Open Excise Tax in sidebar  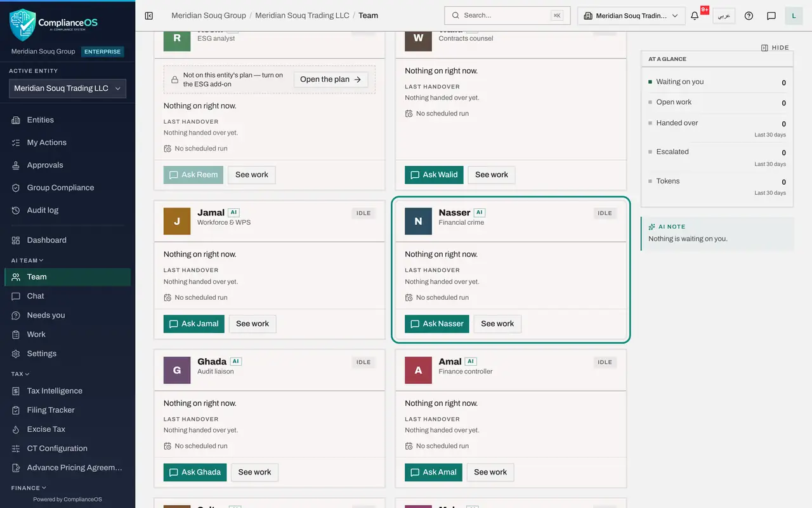coord(67,429)
